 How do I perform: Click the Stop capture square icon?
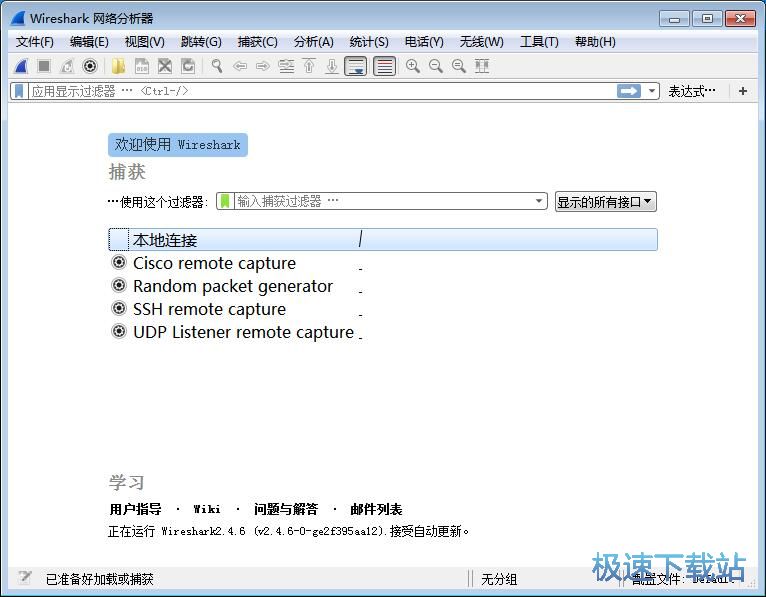[x=44, y=66]
